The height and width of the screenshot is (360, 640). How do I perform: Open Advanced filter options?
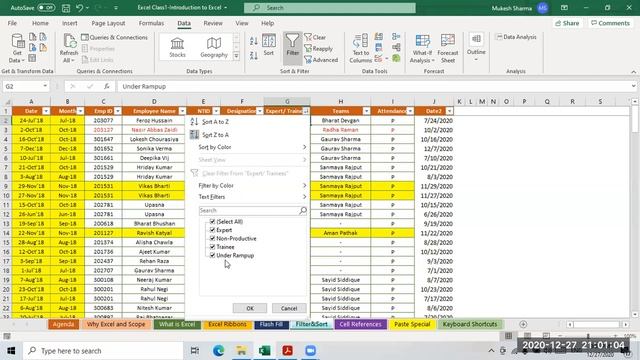point(321,60)
